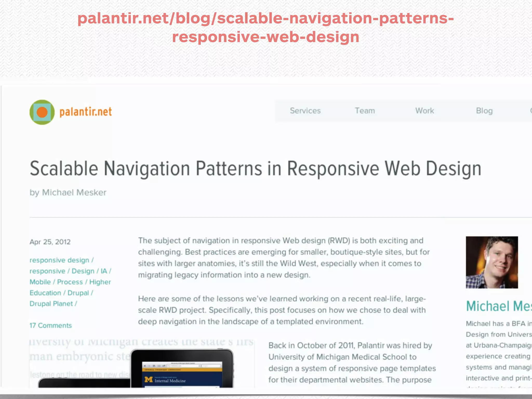Open the 'Drupal' tag link
This screenshot has height=399, width=532.
(x=78, y=293)
